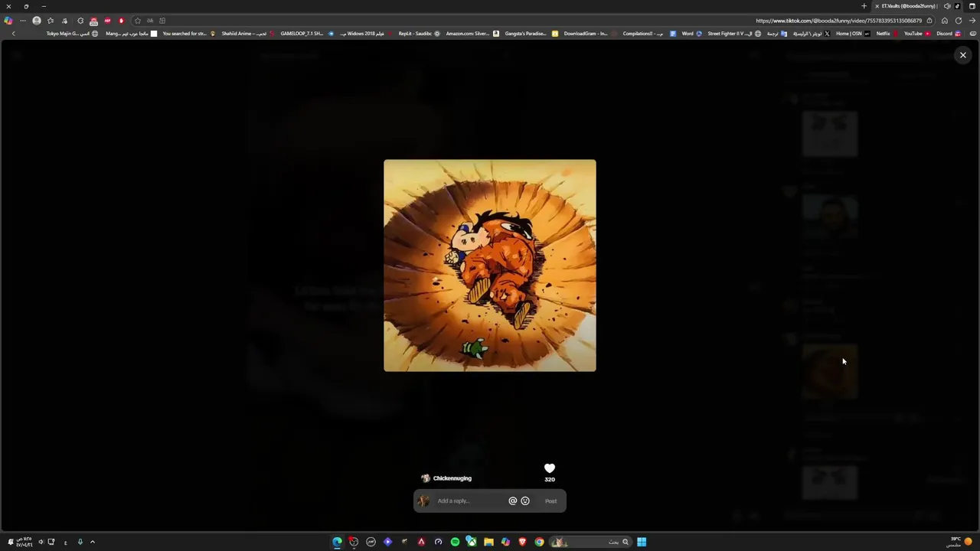Open a new browser tab with plus
This screenshot has height=551, width=980.
864,6
